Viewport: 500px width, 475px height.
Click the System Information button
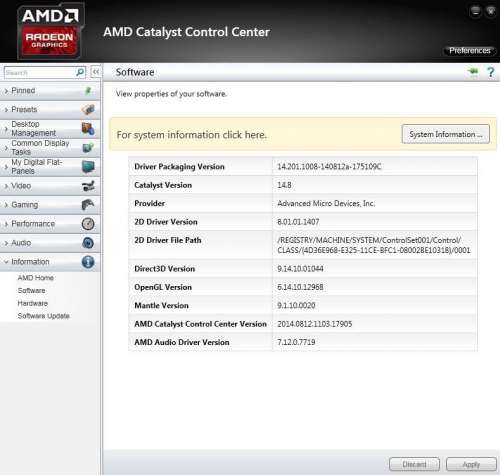pos(446,134)
